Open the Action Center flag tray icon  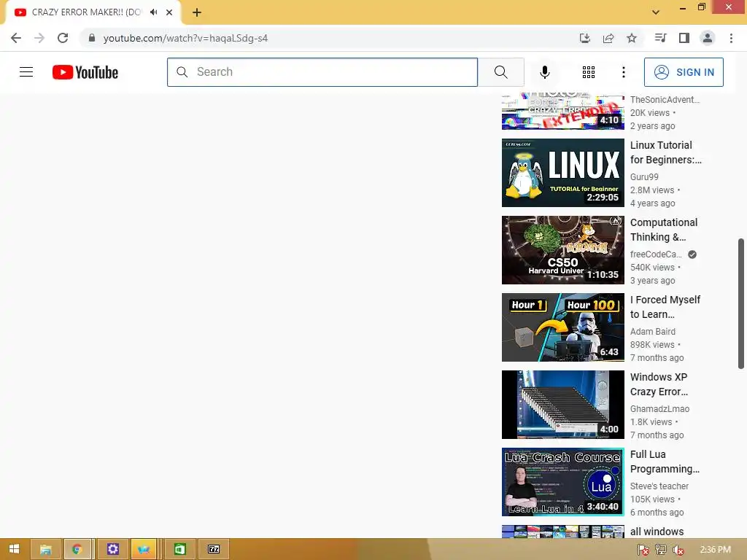[643, 550]
